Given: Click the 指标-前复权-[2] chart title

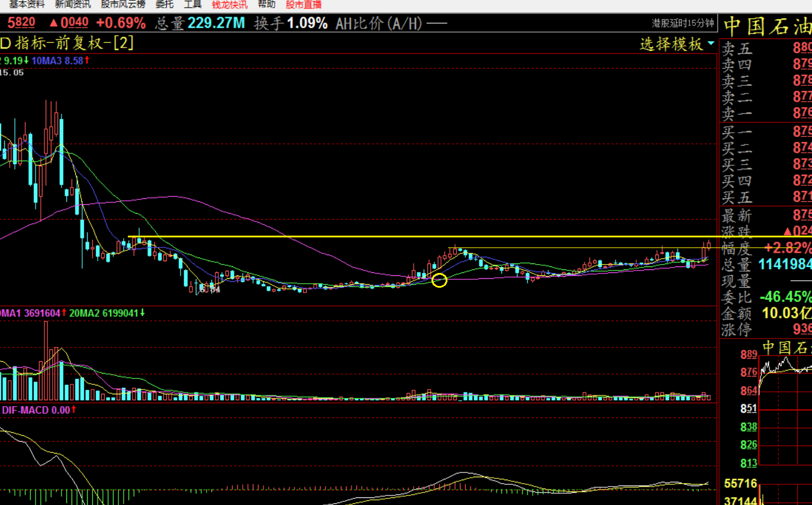Looking at the screenshot, I should 75,43.
